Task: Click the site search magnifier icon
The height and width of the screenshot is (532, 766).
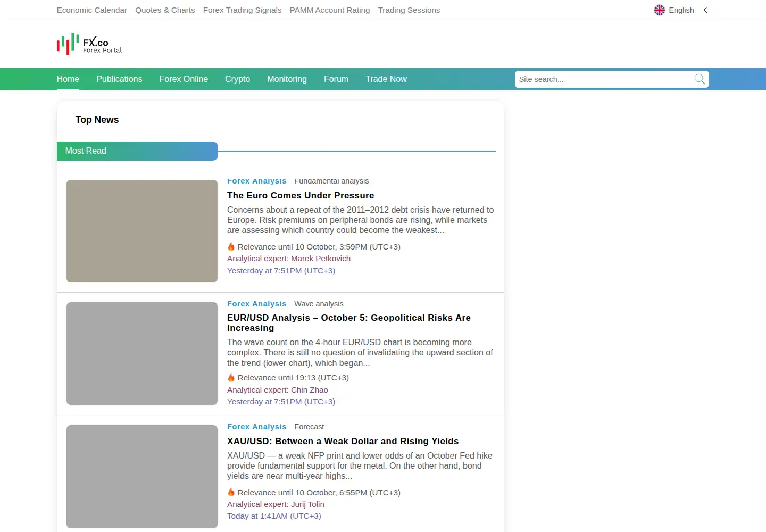Action: (700, 79)
